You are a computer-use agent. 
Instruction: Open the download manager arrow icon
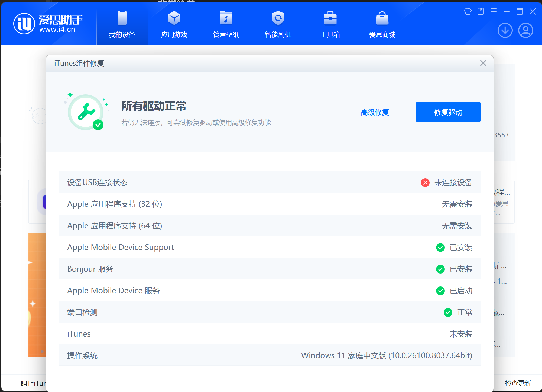tap(505, 30)
